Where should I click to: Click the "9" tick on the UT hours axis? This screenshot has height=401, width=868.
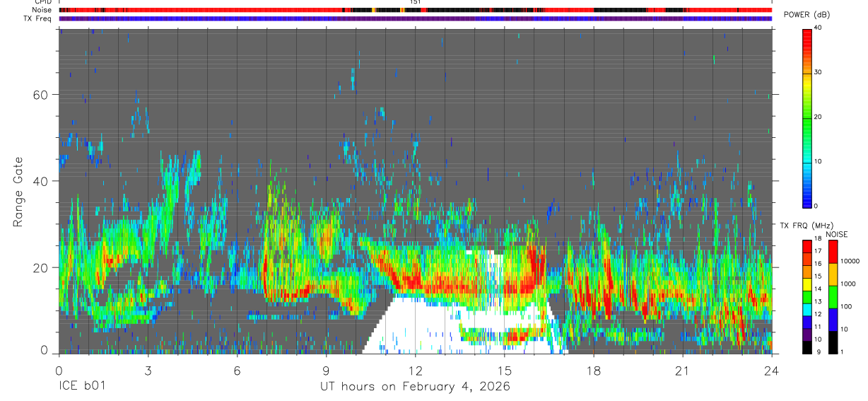(x=326, y=370)
